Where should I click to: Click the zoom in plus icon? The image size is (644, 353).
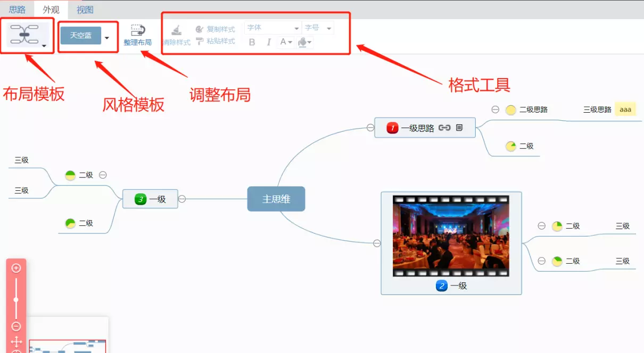[16, 268]
